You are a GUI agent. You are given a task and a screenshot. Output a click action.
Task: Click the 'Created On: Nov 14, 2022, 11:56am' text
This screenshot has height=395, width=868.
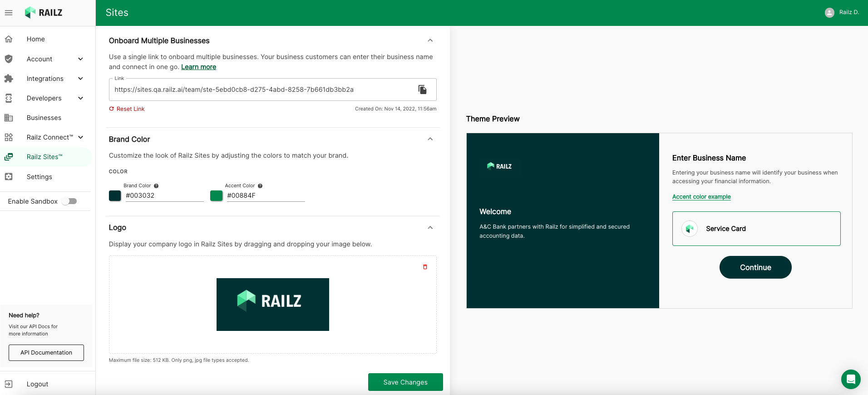click(396, 109)
